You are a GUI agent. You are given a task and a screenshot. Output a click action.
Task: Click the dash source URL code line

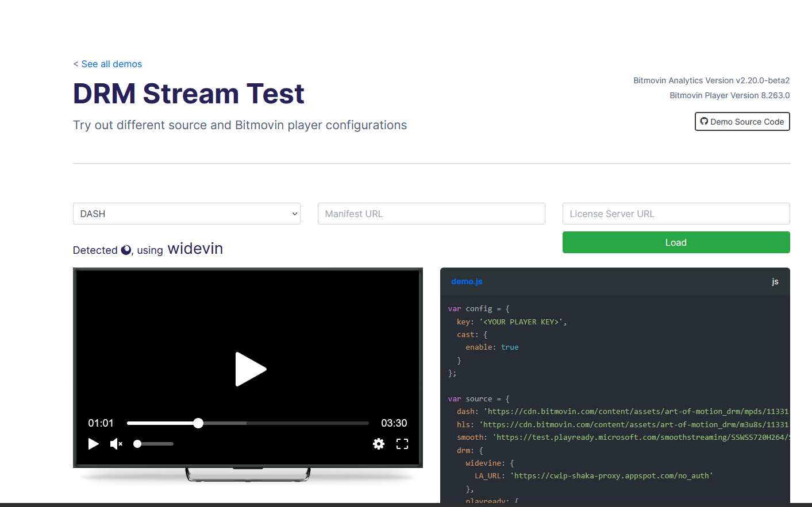[623, 412]
